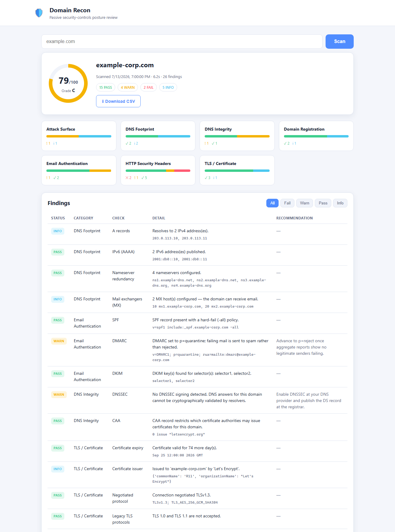
Task: Download the CSV report
Action: [118, 101]
